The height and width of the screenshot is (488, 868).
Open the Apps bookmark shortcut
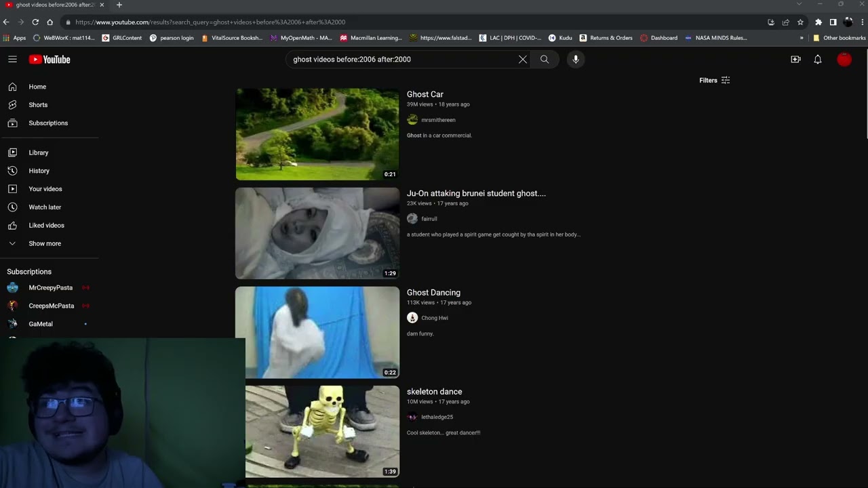click(x=14, y=38)
